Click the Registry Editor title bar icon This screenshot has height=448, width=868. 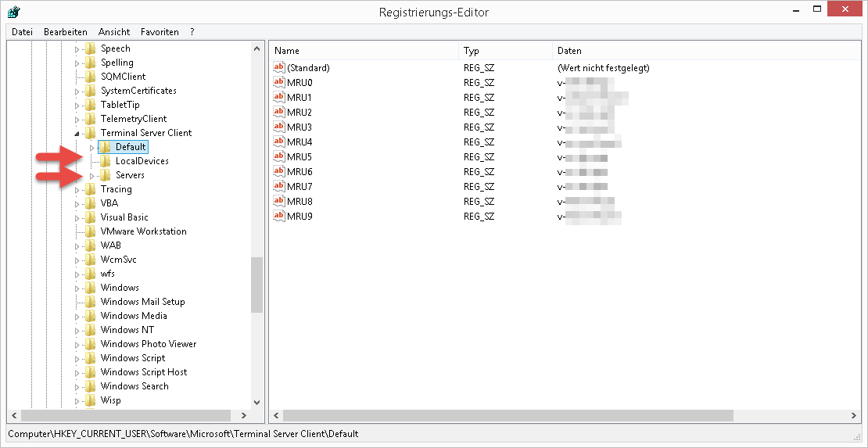14,12
